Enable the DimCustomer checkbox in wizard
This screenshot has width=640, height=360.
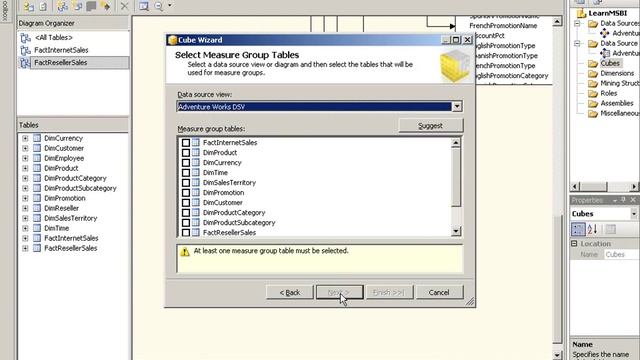click(x=186, y=202)
